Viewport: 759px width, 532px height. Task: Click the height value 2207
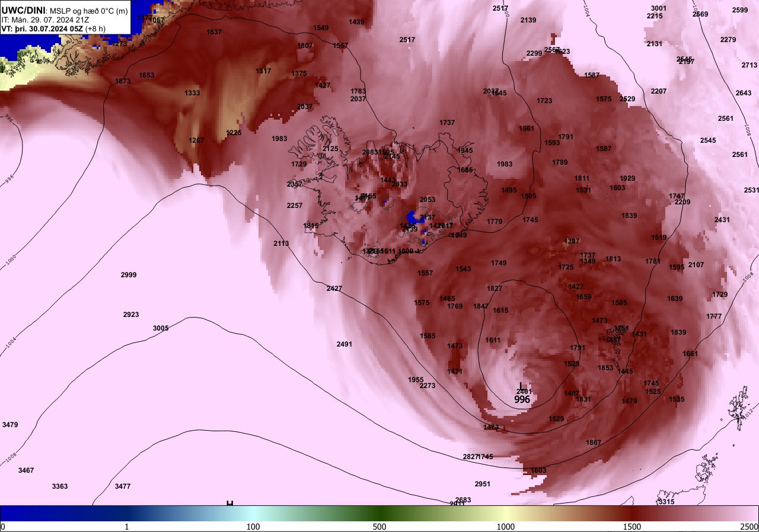pyautogui.click(x=659, y=91)
